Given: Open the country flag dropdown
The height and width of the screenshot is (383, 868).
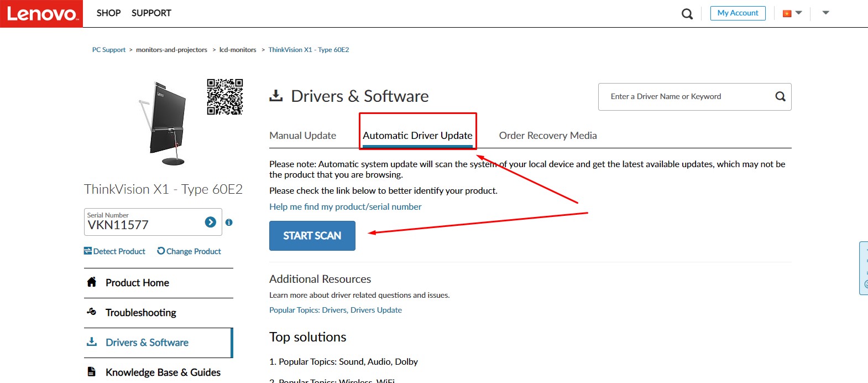Looking at the screenshot, I should point(792,13).
